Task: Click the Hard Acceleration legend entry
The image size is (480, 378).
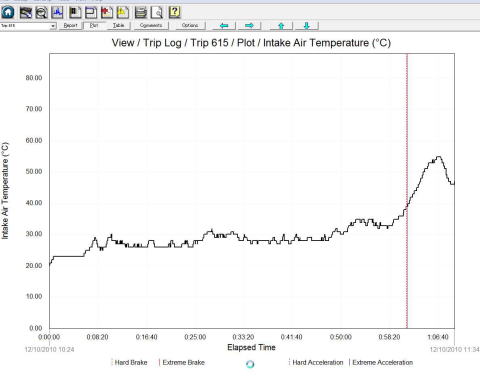Action: click(x=316, y=362)
